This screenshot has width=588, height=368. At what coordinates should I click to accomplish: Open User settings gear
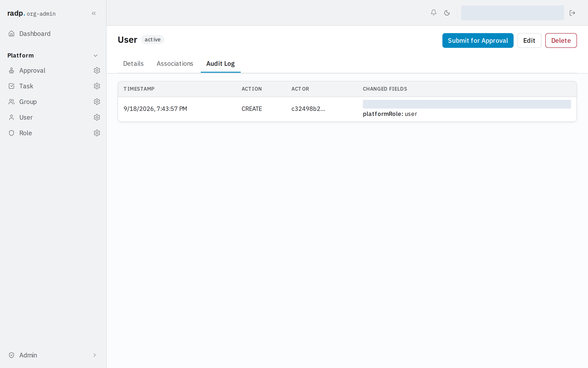97,117
